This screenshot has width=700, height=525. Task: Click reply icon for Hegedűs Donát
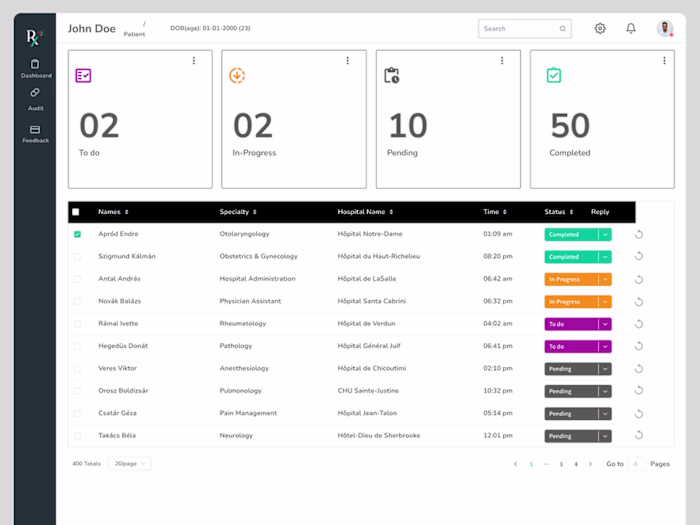(639, 346)
